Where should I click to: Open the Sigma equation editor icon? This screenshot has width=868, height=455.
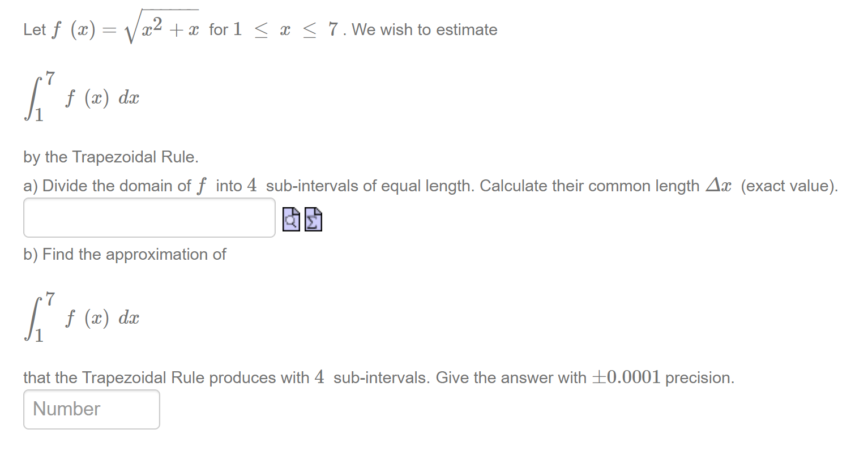click(x=313, y=220)
